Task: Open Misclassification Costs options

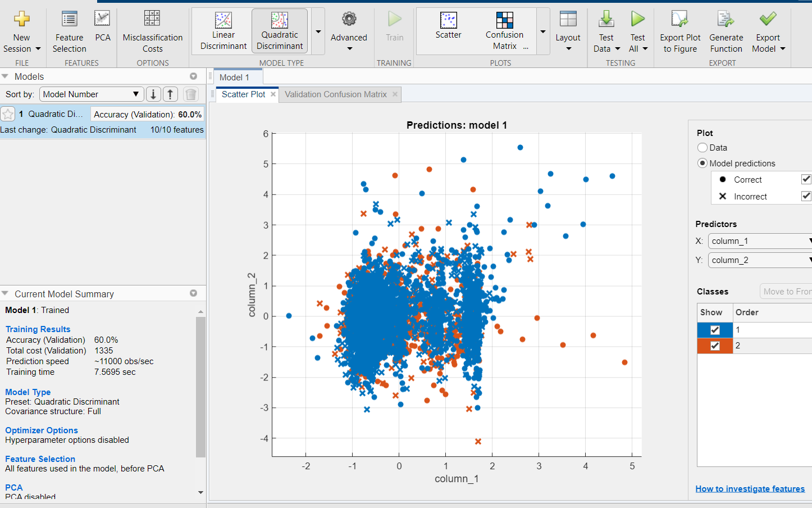Action: point(152,31)
